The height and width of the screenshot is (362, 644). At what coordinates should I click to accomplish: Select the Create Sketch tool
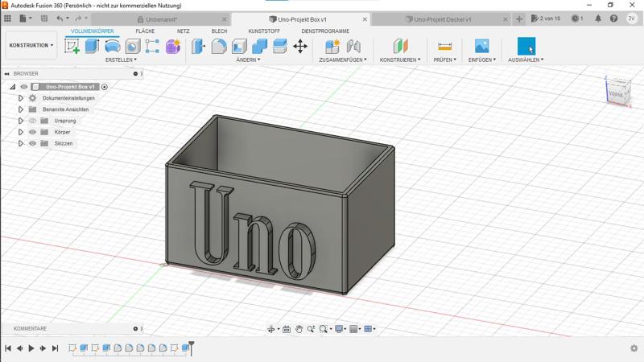pyautogui.click(x=72, y=47)
